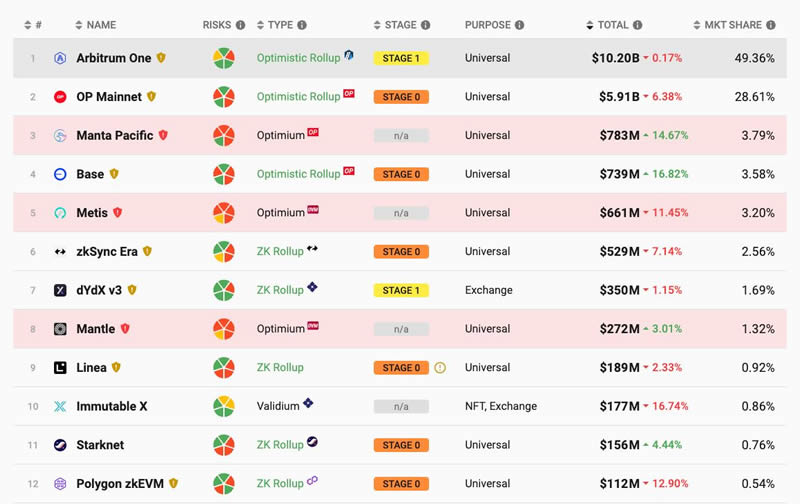800x504 pixels.
Task: Click the red warning shield next to Manta Pacific
Action: [x=163, y=135]
